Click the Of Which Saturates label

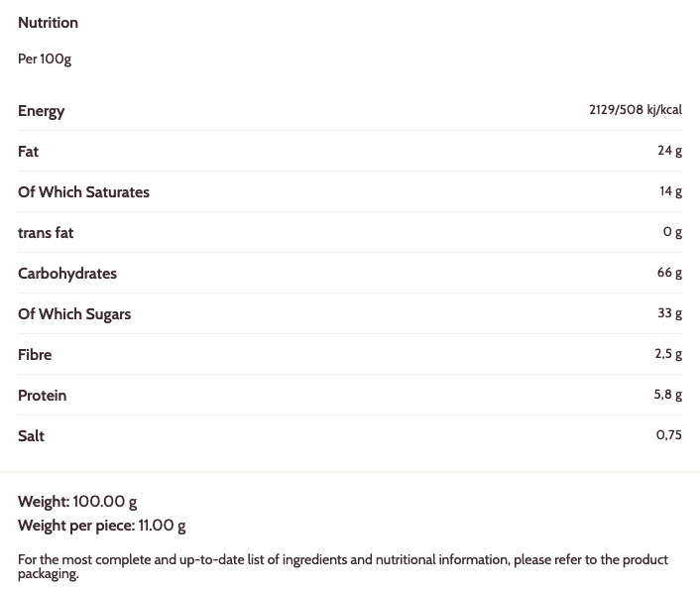[x=83, y=192]
